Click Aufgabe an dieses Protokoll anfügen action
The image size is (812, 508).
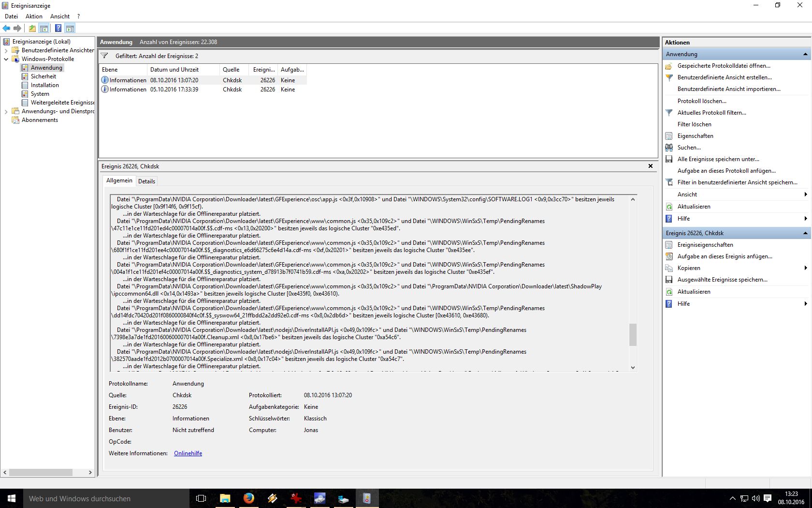(726, 171)
